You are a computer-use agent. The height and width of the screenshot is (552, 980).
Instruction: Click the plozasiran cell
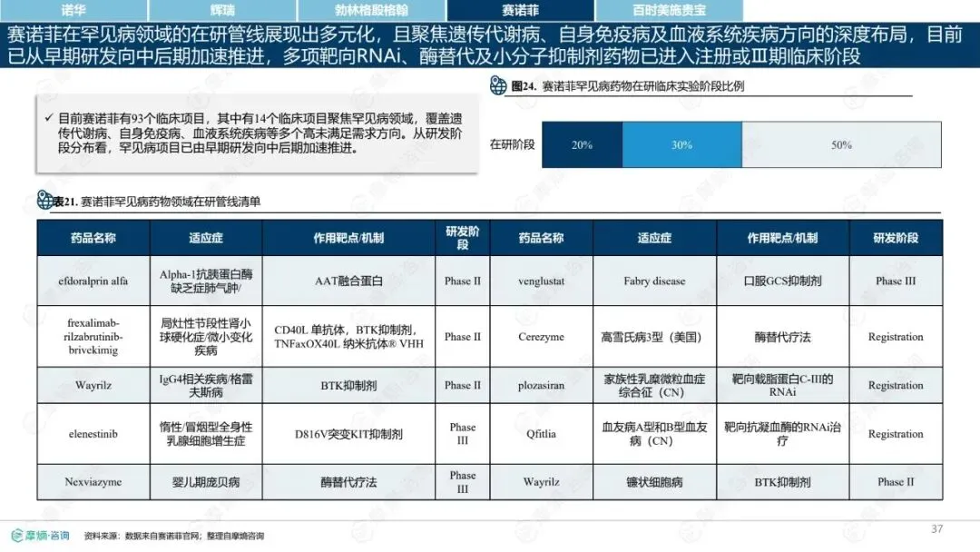coord(541,385)
